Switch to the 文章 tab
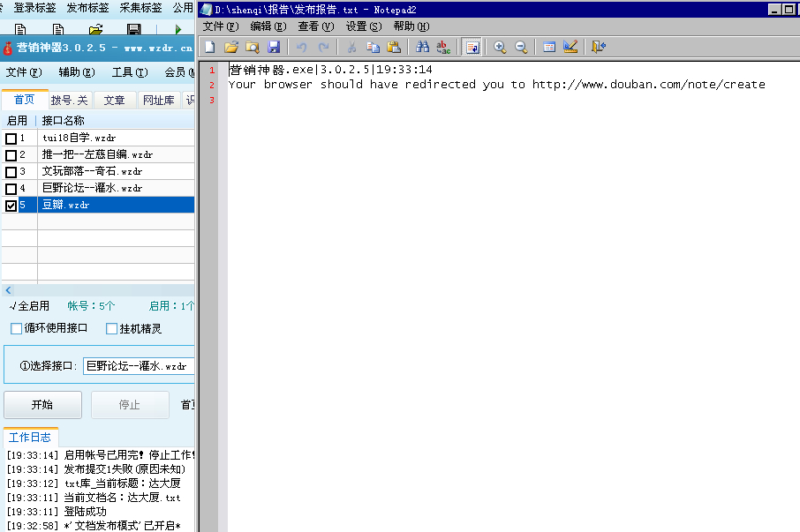The width and height of the screenshot is (800, 532). point(114,101)
